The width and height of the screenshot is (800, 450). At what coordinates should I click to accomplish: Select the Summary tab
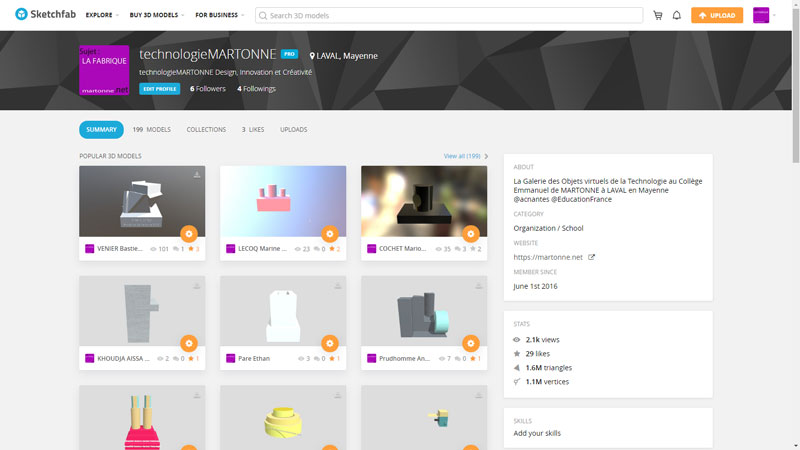click(101, 130)
